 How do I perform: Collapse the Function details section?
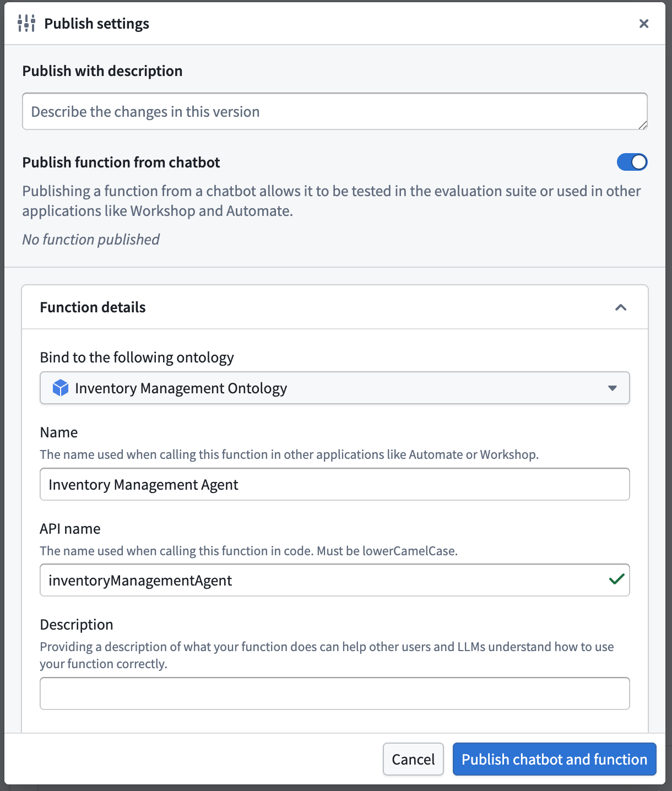pyautogui.click(x=621, y=307)
